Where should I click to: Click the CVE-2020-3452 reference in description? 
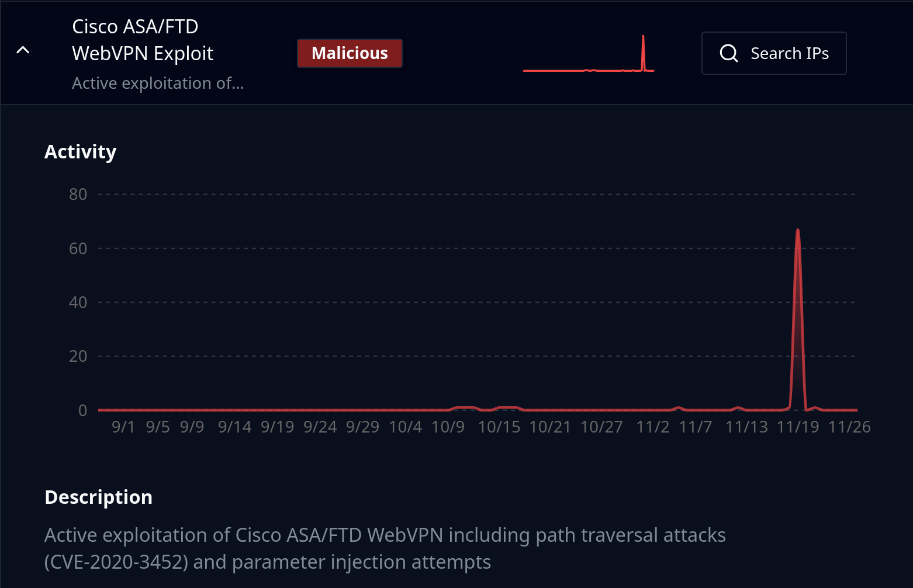pos(115,562)
